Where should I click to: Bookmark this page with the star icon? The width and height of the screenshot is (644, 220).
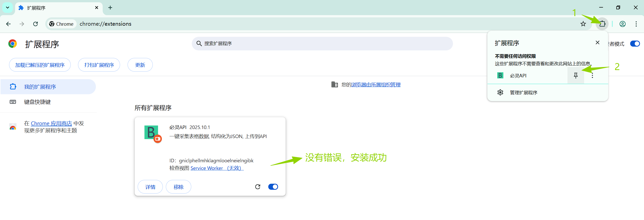tap(583, 24)
